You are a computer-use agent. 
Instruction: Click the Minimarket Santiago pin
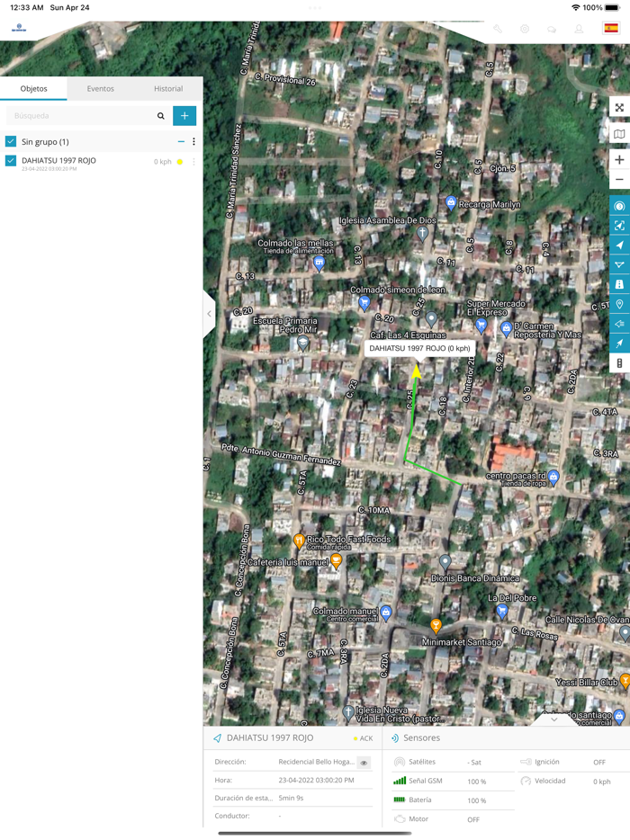[x=436, y=625]
